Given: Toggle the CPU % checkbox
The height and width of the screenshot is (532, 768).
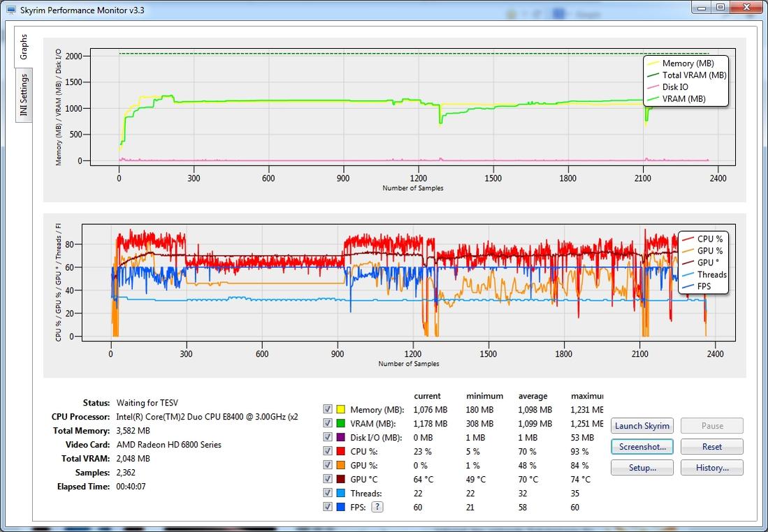Looking at the screenshot, I should 328,452.
